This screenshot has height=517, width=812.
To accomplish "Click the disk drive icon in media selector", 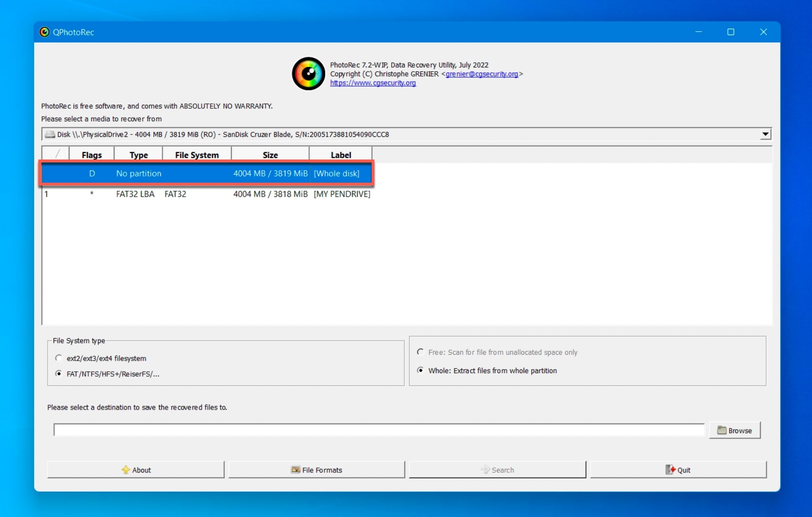I will pos(50,134).
